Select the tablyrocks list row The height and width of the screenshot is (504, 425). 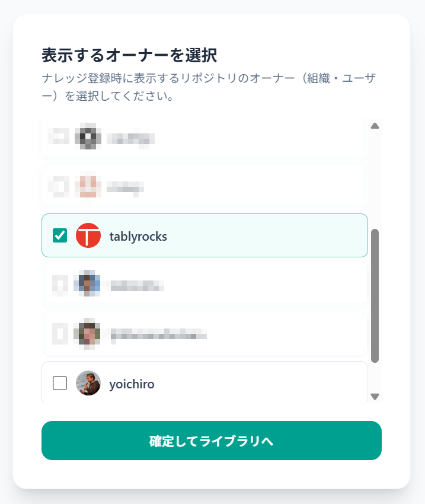pos(204,235)
